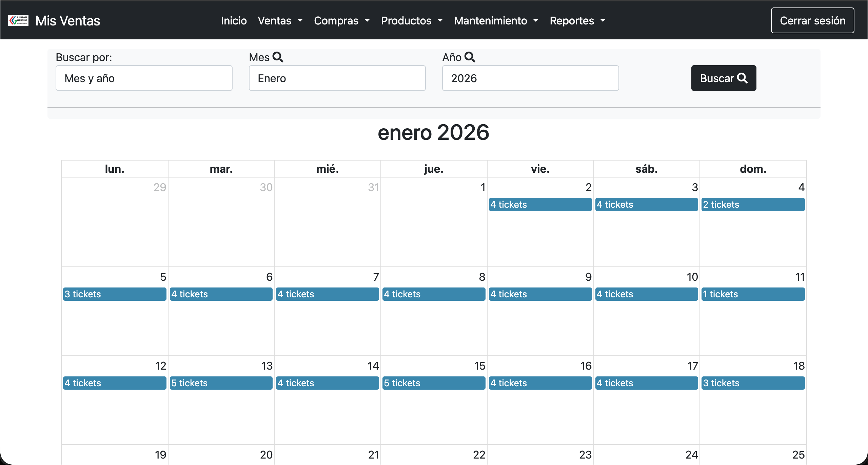Expand the Mantenimiento menu
The width and height of the screenshot is (868, 465).
point(496,21)
